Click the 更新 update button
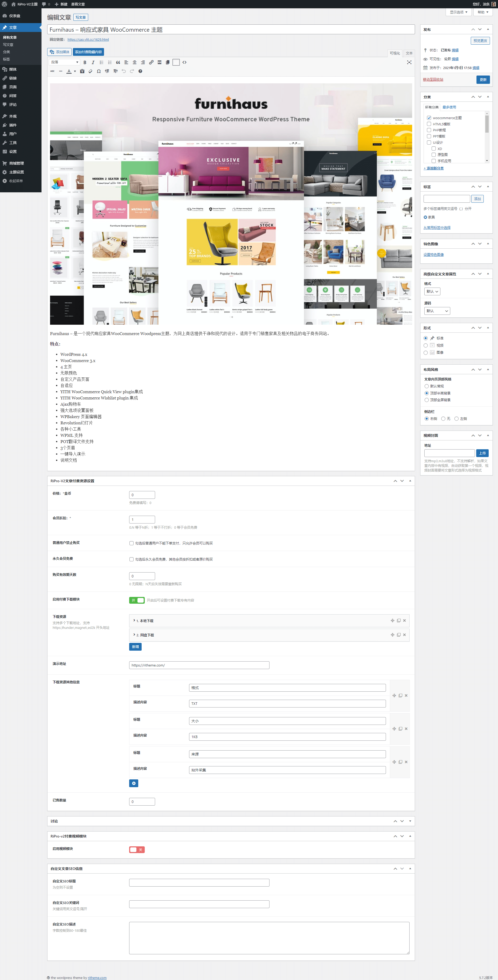The width and height of the screenshot is (498, 980). click(x=483, y=79)
